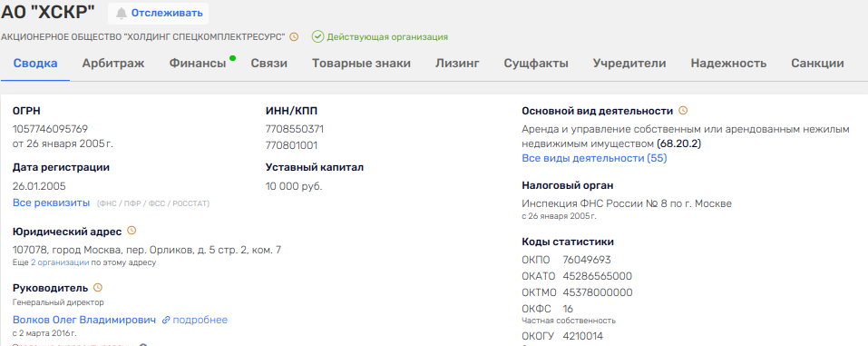Click the Действующая организация status text
The width and height of the screenshot is (868, 346).
(x=387, y=37)
